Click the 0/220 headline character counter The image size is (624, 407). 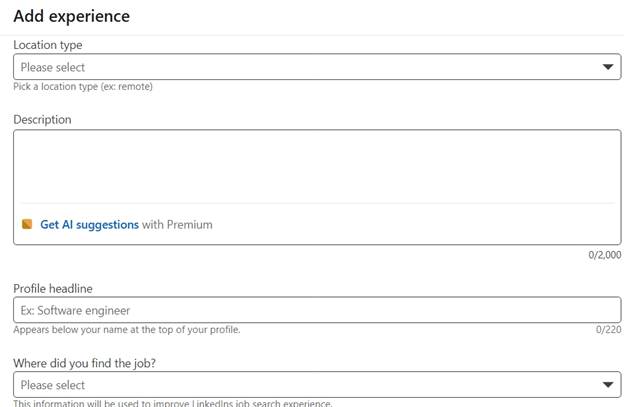coord(608,329)
